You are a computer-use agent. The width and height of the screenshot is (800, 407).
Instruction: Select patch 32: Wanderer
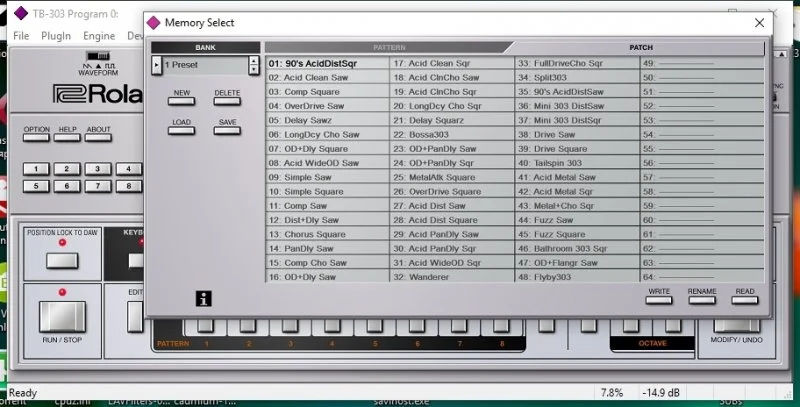452,276
